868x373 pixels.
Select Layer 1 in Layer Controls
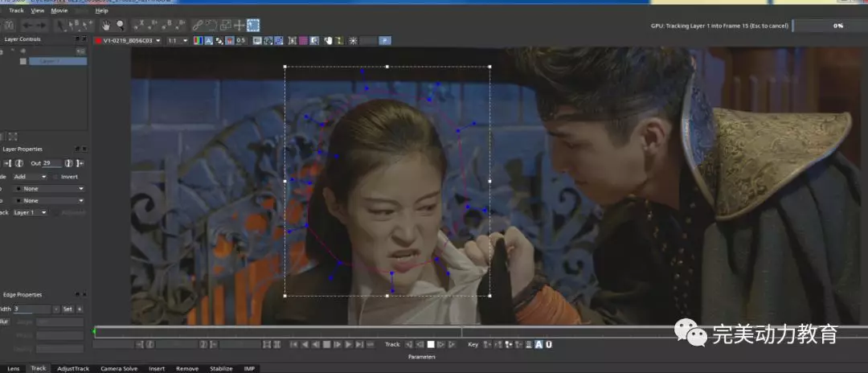58,61
